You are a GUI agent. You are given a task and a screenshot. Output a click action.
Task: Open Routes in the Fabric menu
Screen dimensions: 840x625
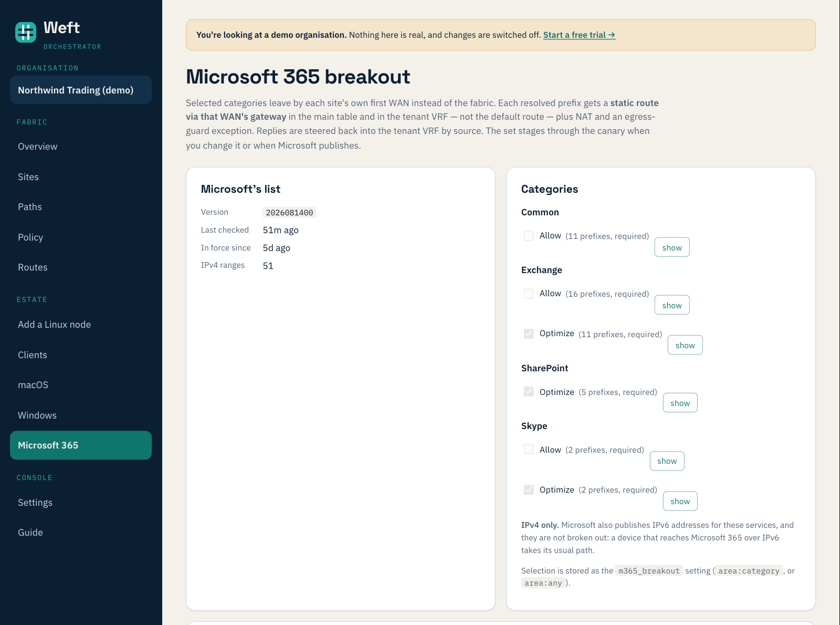81,267
